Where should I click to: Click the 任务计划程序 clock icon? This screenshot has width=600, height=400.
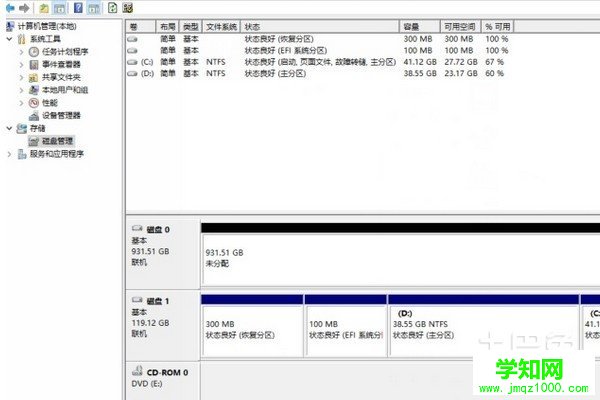[34, 52]
